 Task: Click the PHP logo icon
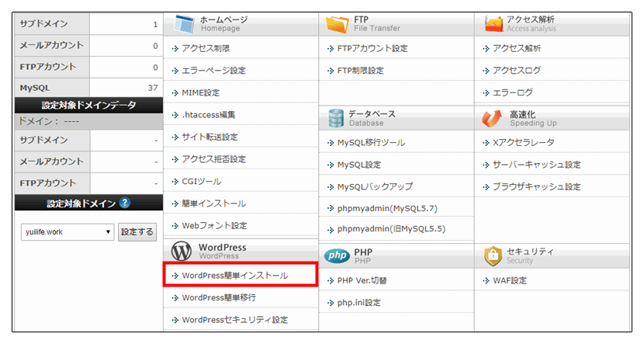point(338,255)
